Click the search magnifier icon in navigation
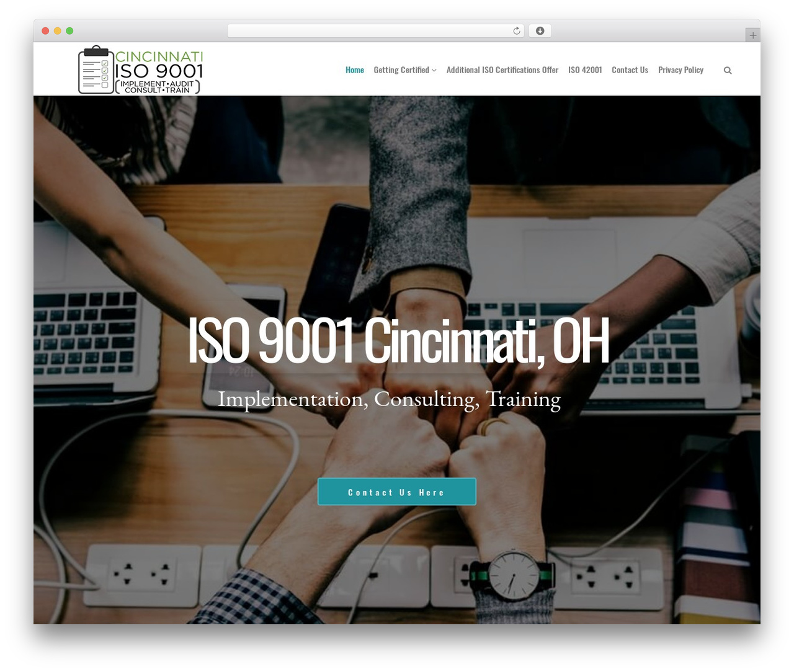 (728, 70)
